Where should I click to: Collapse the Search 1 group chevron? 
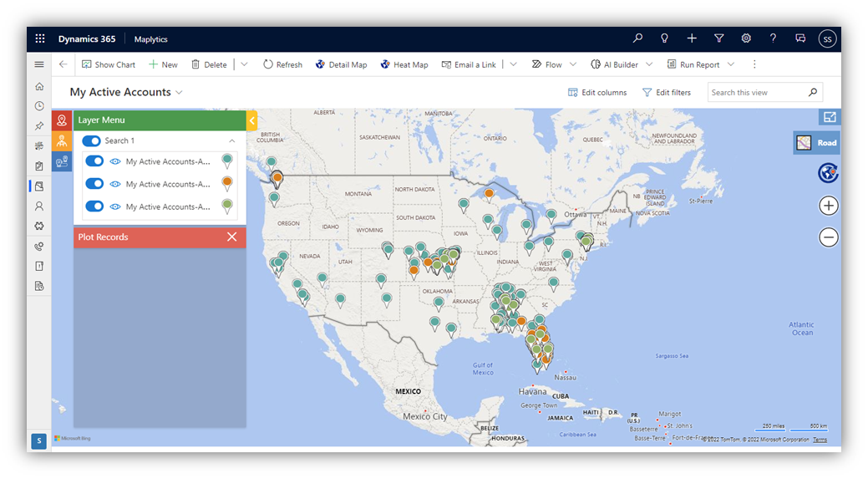pyautogui.click(x=232, y=140)
